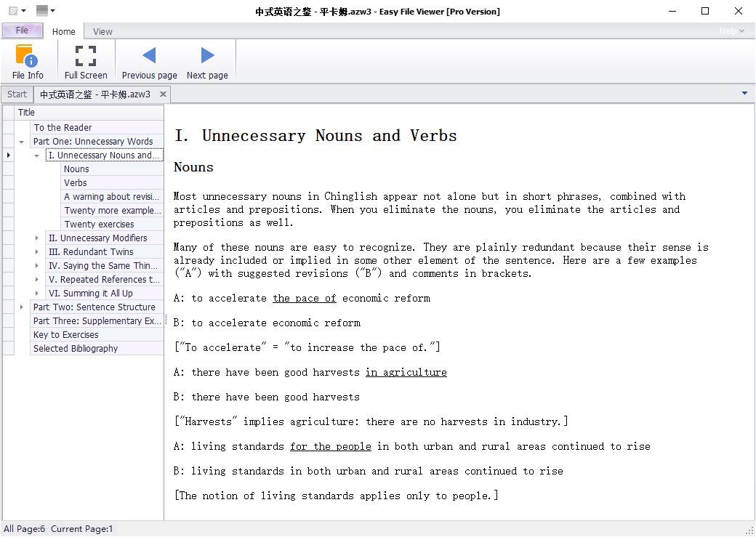
Task: Select II. Unnecessary Modifiers chapter
Action: pos(105,238)
